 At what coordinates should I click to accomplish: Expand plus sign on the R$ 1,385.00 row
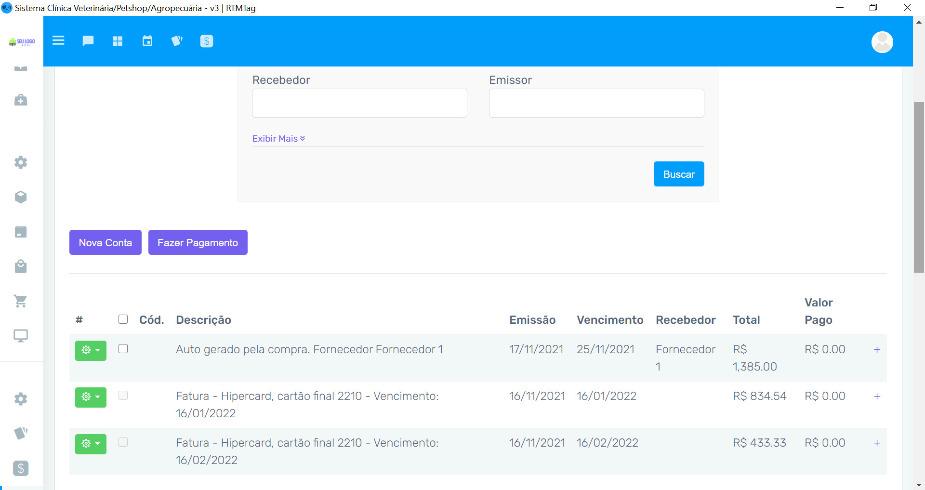[877, 350]
